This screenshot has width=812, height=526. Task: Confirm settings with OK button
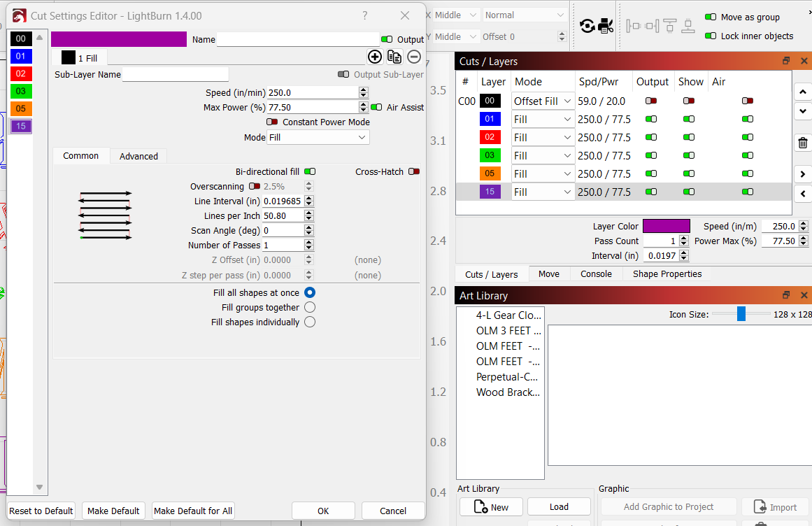click(323, 511)
